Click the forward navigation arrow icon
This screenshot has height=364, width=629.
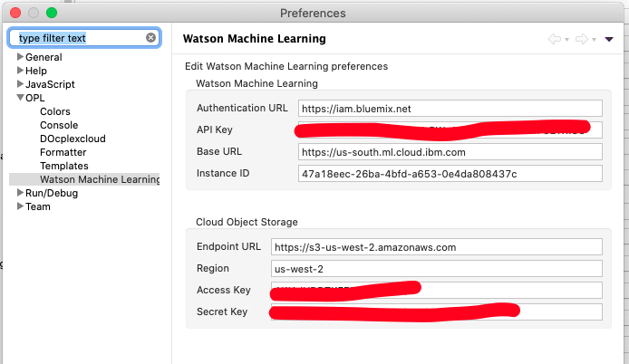(x=582, y=39)
